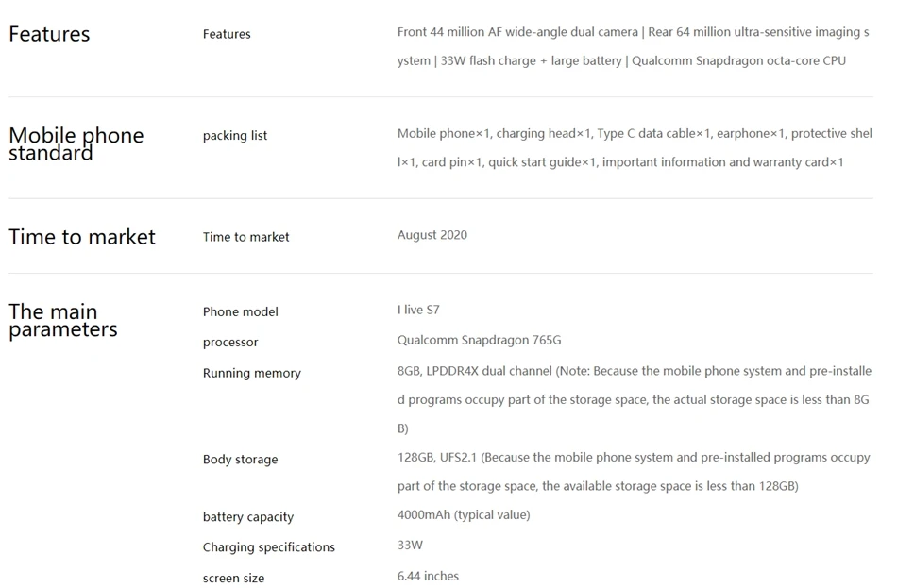Select the packing list row label
Image resolution: width=897 pixels, height=588 pixels.
pyautogui.click(x=235, y=136)
